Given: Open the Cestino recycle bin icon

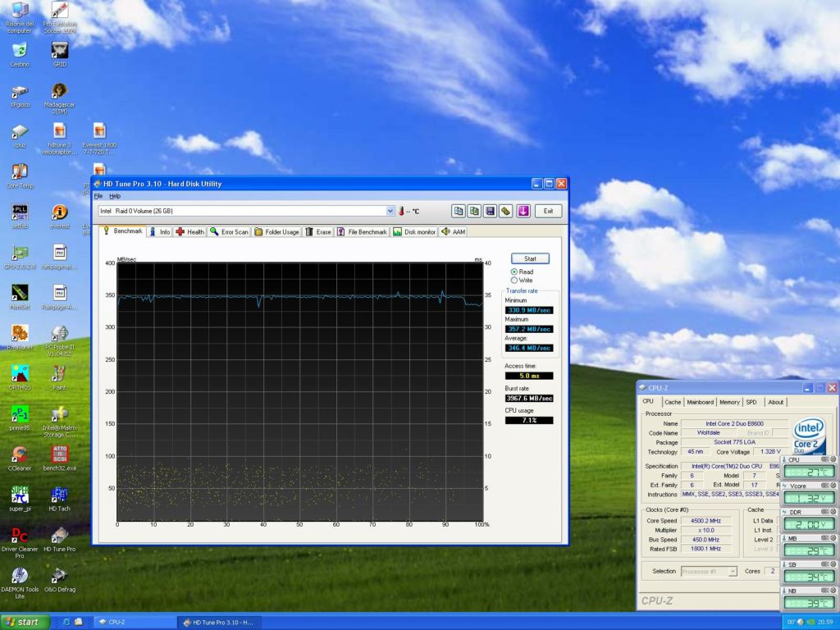Looking at the screenshot, I should [x=20, y=55].
